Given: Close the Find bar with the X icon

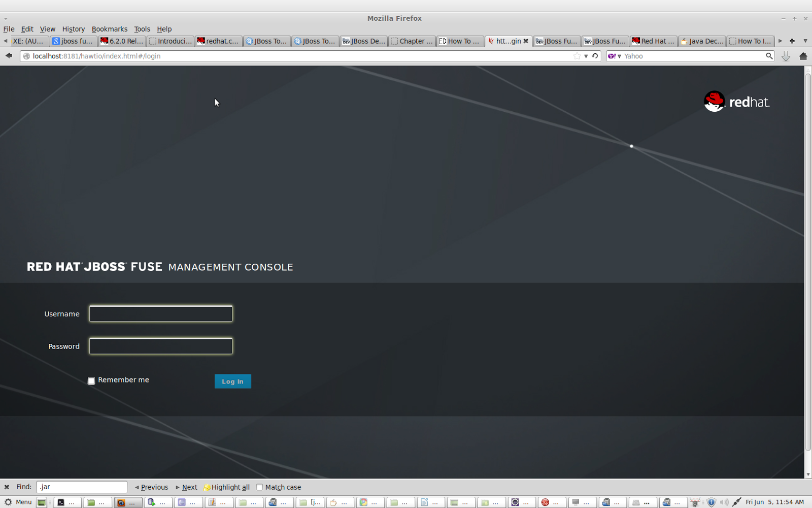Looking at the screenshot, I should [7, 487].
